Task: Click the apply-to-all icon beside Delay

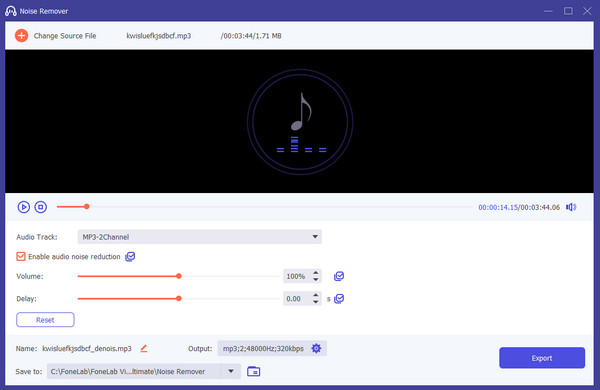Action: click(x=339, y=299)
